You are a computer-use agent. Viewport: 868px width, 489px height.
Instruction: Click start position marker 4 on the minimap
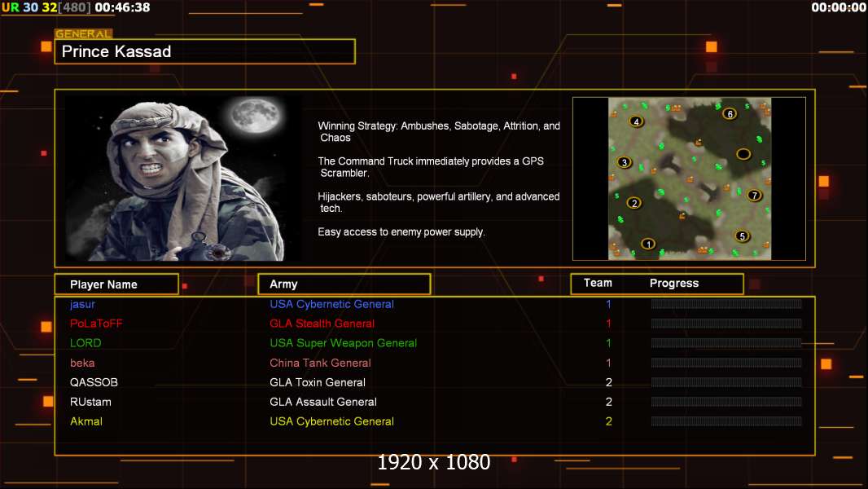pos(637,121)
